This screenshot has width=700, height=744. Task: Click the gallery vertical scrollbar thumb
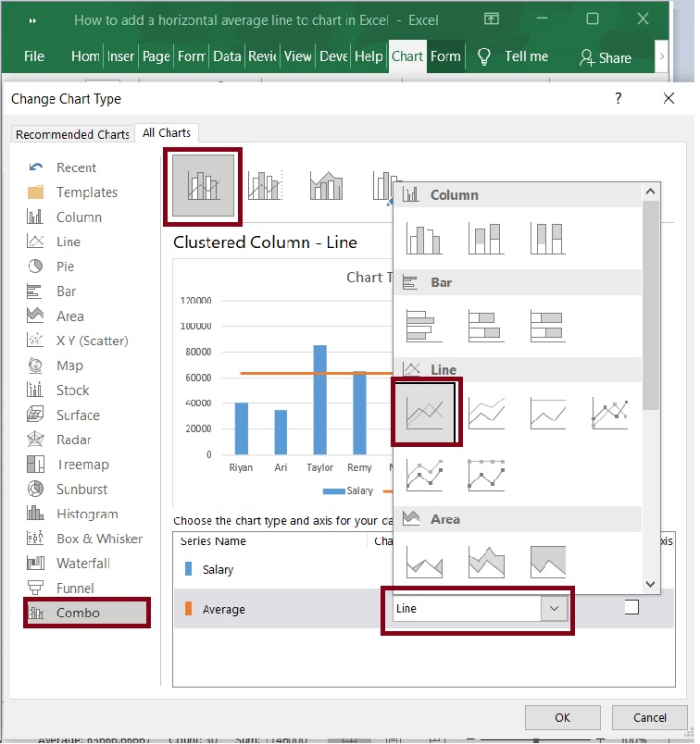tap(651, 305)
